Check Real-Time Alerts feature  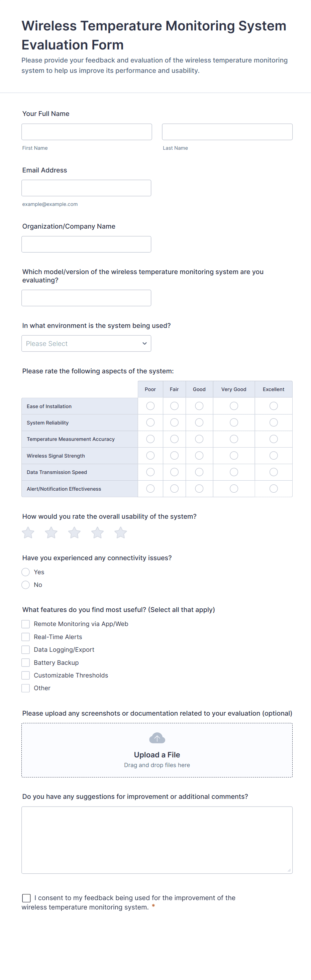[x=25, y=637]
